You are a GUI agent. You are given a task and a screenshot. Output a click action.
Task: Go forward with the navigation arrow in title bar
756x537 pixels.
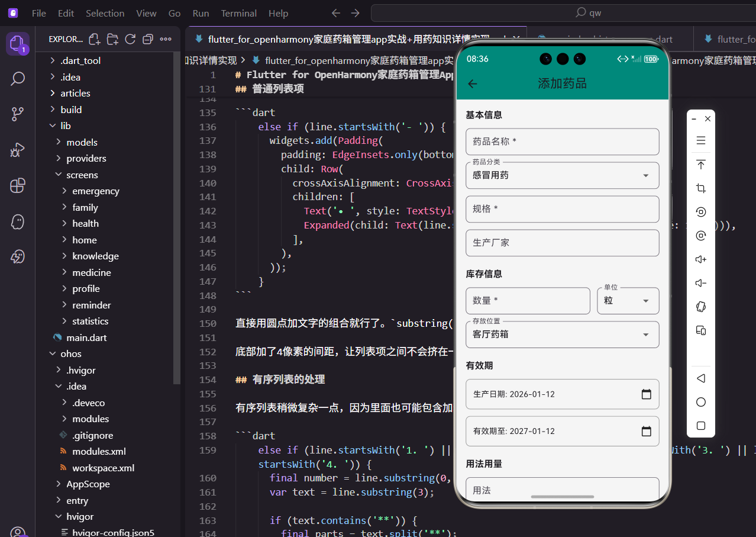point(355,13)
